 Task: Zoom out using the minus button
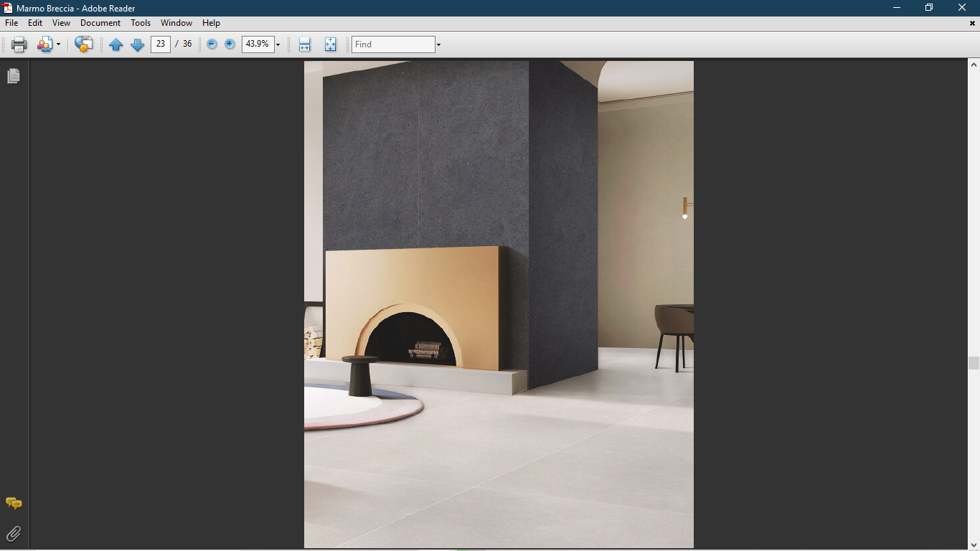[211, 44]
